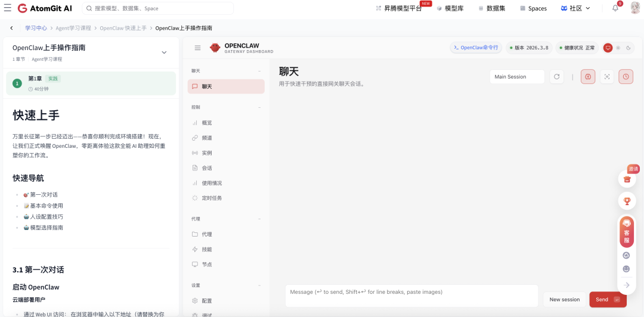Open the AtomGit hamburger menu
The height and width of the screenshot is (317, 644).
7,8
